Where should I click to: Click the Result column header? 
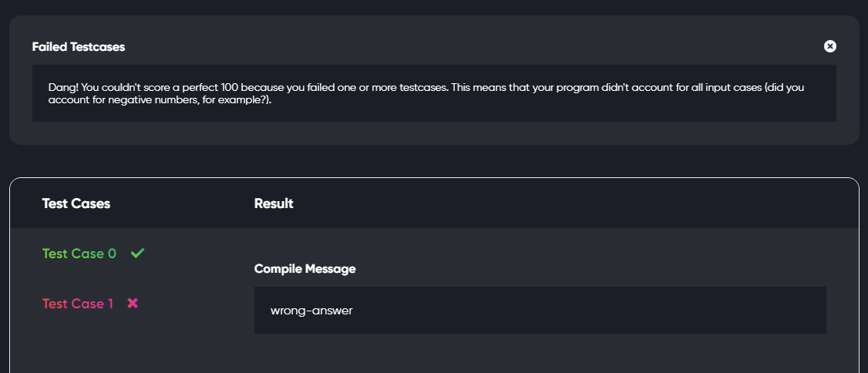coord(274,203)
